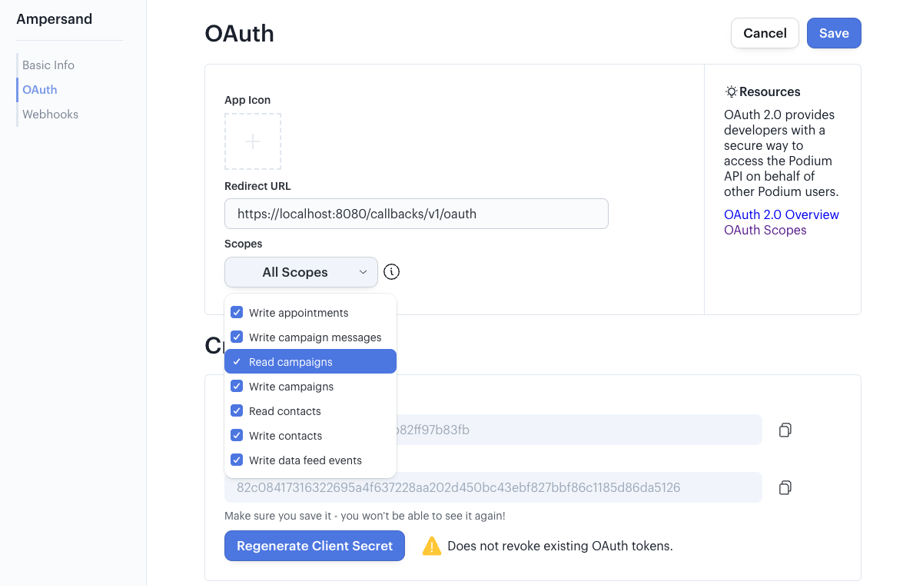913x588 pixels.
Task: Click the yellow warning triangle icon
Action: (x=431, y=546)
